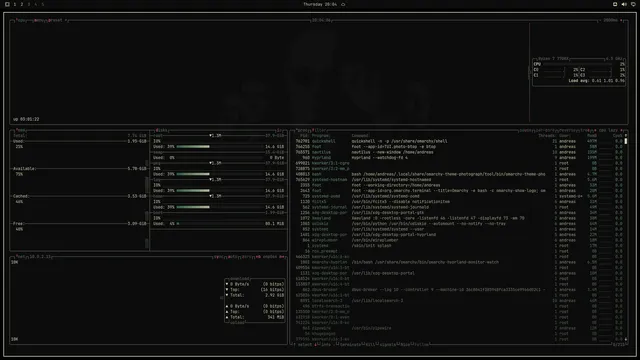Switch to workspace 2
This screenshot has height=360, width=640.
[x=22, y=4]
